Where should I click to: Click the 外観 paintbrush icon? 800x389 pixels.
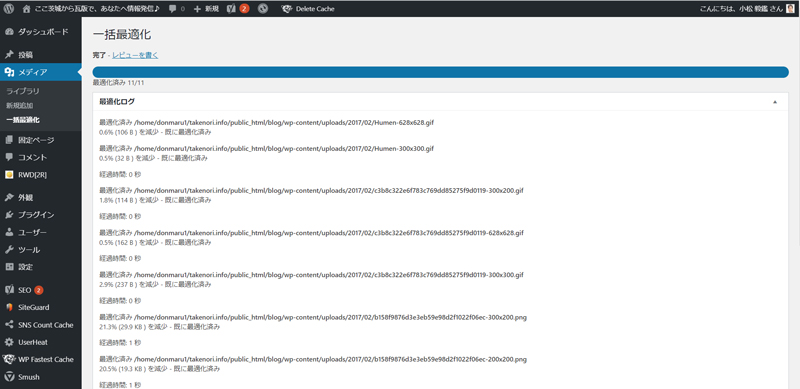(9, 198)
